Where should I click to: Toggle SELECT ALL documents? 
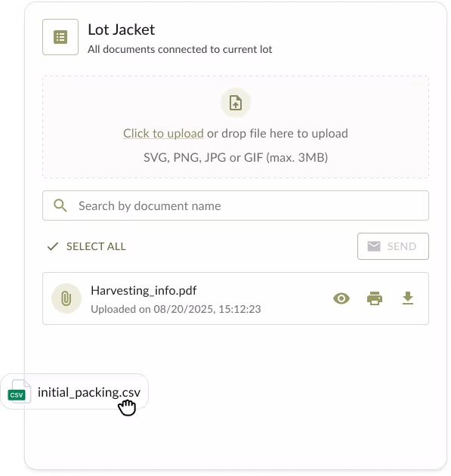(86, 246)
